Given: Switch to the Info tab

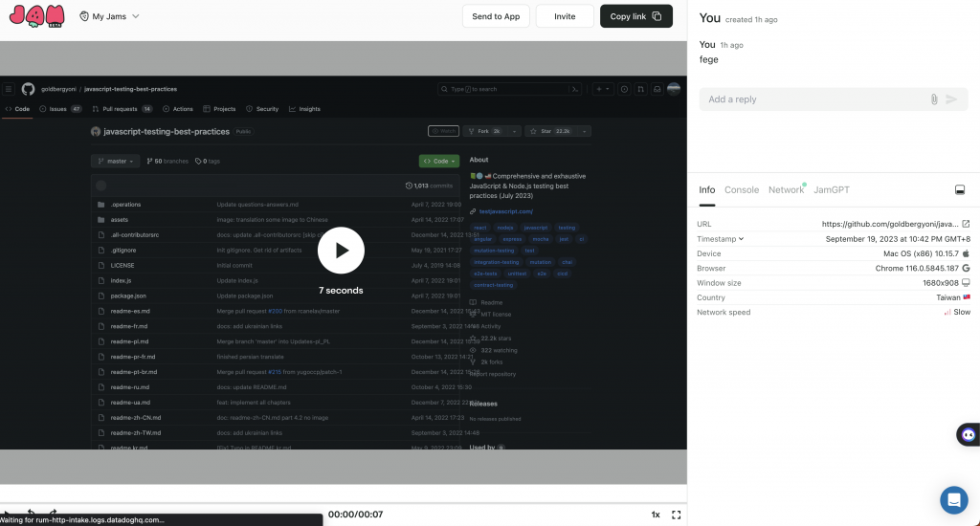Looking at the screenshot, I should click(x=707, y=190).
